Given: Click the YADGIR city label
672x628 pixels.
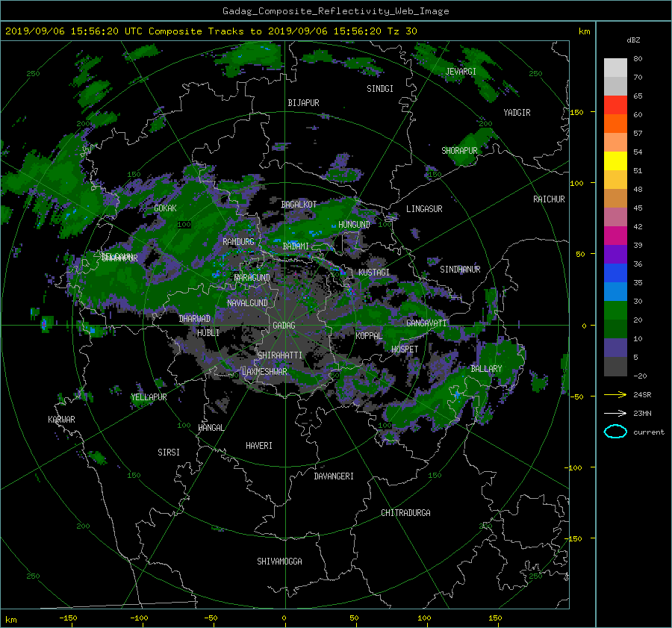Looking at the screenshot, I should [517, 113].
